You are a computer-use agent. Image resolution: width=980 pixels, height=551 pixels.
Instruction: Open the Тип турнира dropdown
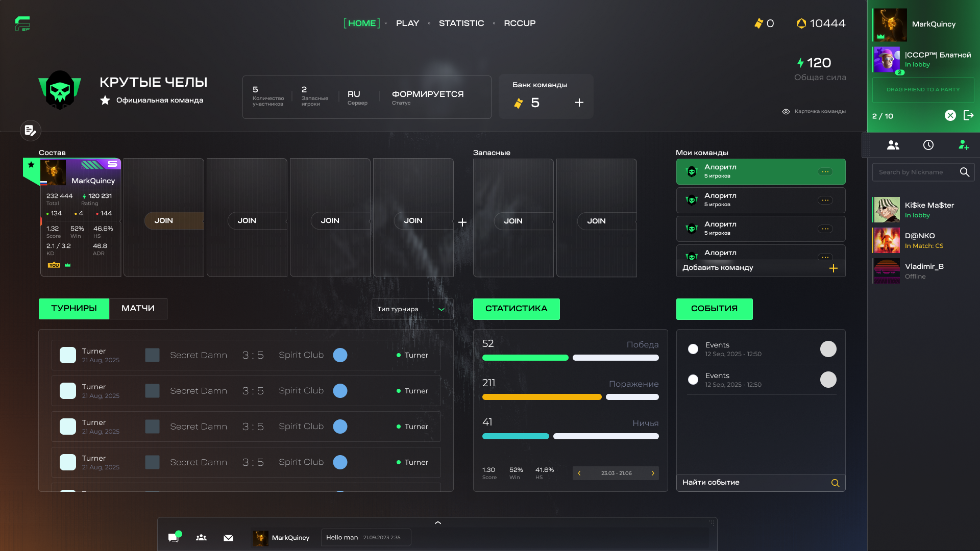coord(411,309)
